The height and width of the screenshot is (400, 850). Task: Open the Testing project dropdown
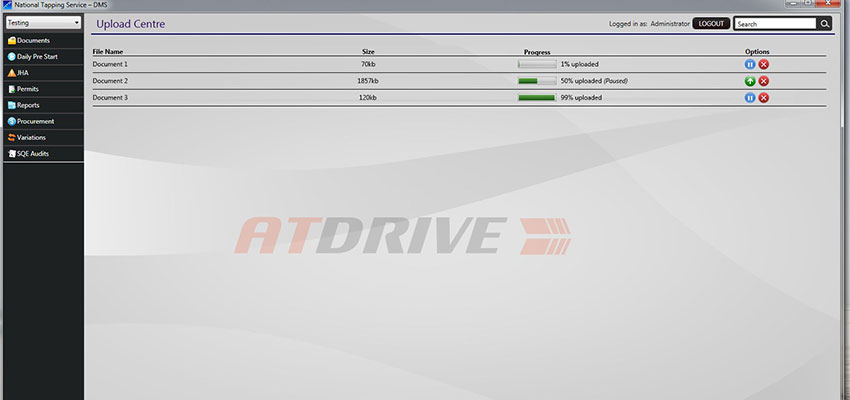43,23
